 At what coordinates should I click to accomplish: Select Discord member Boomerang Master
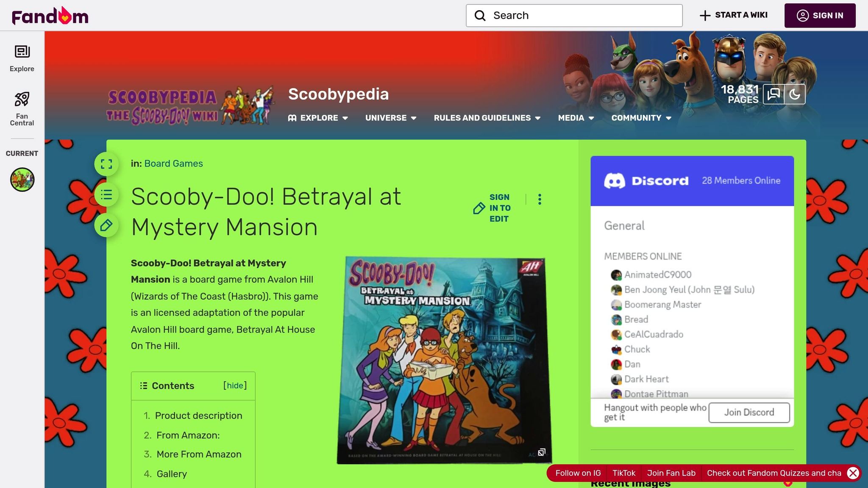[662, 305]
